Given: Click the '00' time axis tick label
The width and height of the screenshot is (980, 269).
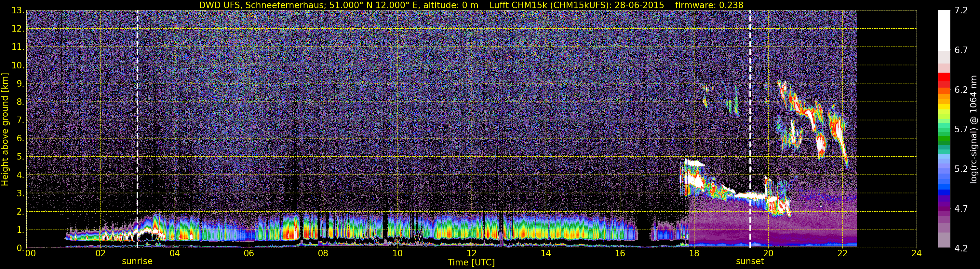Looking at the screenshot, I should [x=30, y=254].
